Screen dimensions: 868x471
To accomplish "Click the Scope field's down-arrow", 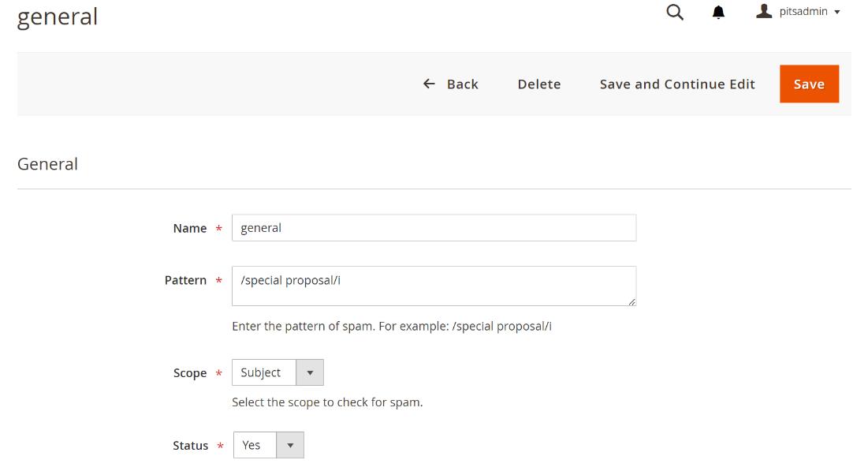I will point(309,372).
